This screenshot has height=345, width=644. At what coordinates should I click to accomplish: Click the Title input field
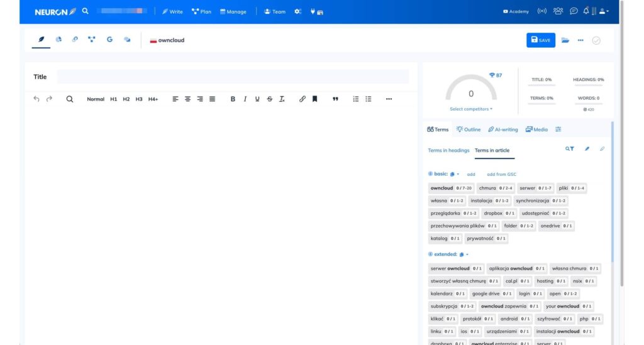point(233,77)
